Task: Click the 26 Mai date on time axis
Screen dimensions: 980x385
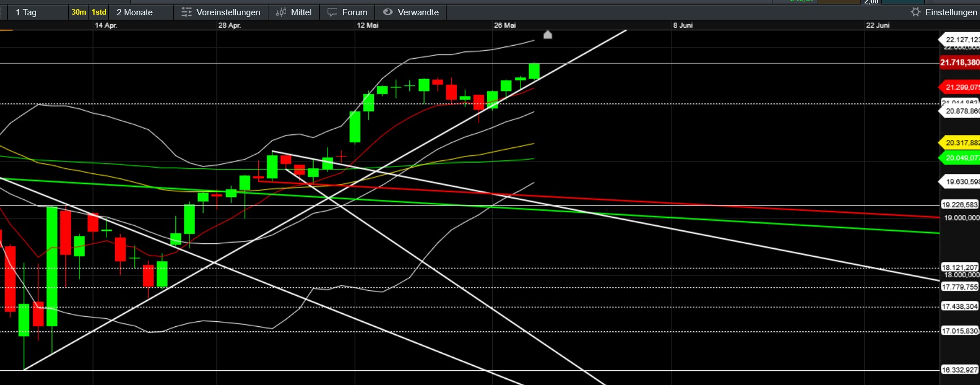Action: 505,25
